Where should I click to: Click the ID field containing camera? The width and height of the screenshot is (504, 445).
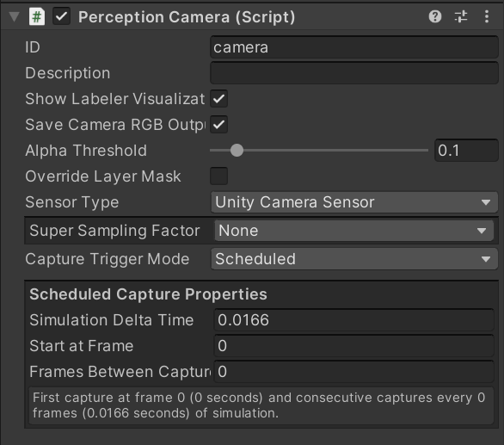tap(354, 47)
